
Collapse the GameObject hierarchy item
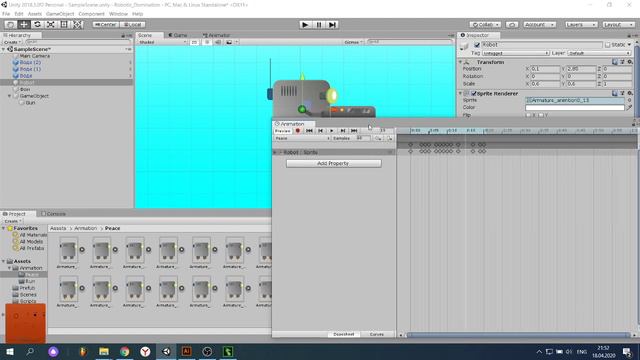10,96
